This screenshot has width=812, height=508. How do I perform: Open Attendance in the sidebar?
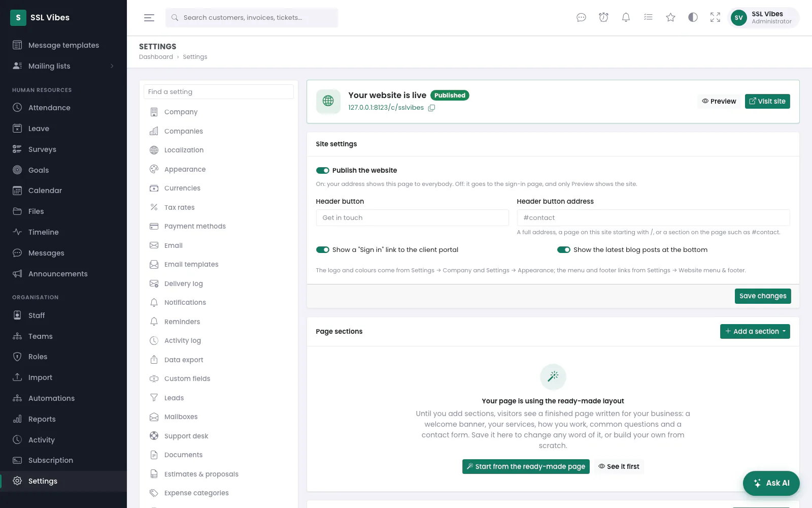[x=63, y=108]
